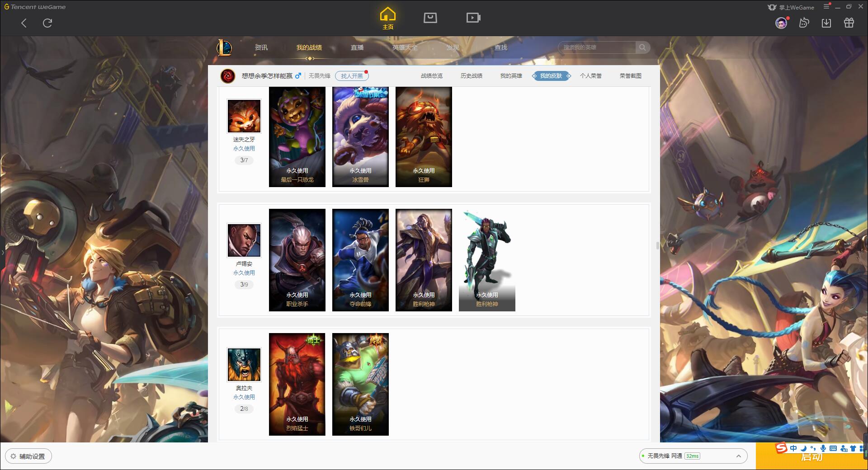Click the content area scrollbar thumb

(x=658, y=245)
